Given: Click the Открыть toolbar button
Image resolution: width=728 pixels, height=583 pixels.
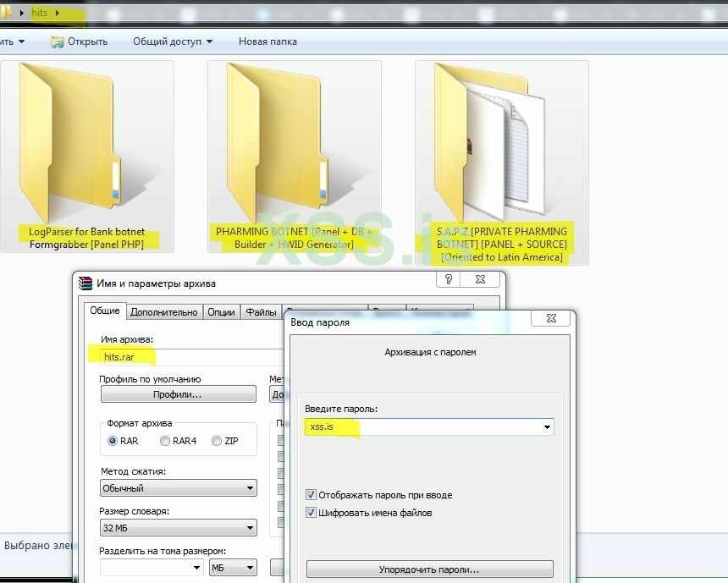Looking at the screenshot, I should coord(80,41).
